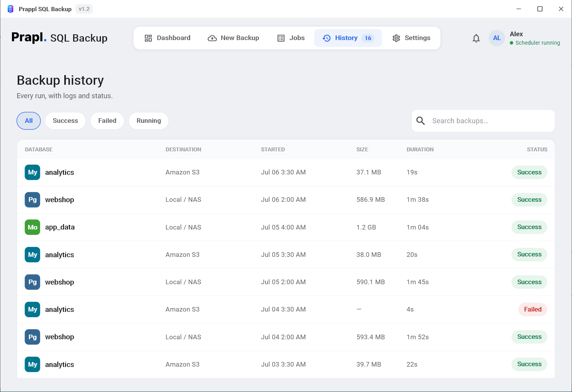Click the Prappl app logo in title bar

tap(10, 9)
